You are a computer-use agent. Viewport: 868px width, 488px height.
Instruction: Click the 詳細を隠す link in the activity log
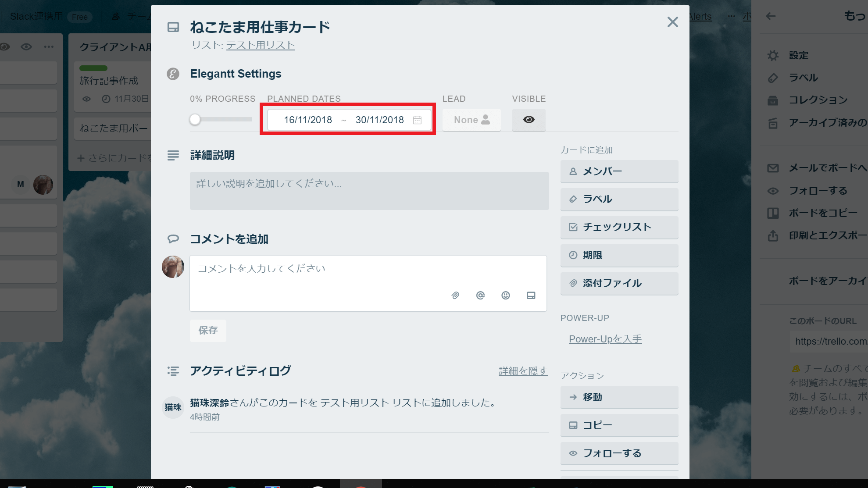click(523, 371)
